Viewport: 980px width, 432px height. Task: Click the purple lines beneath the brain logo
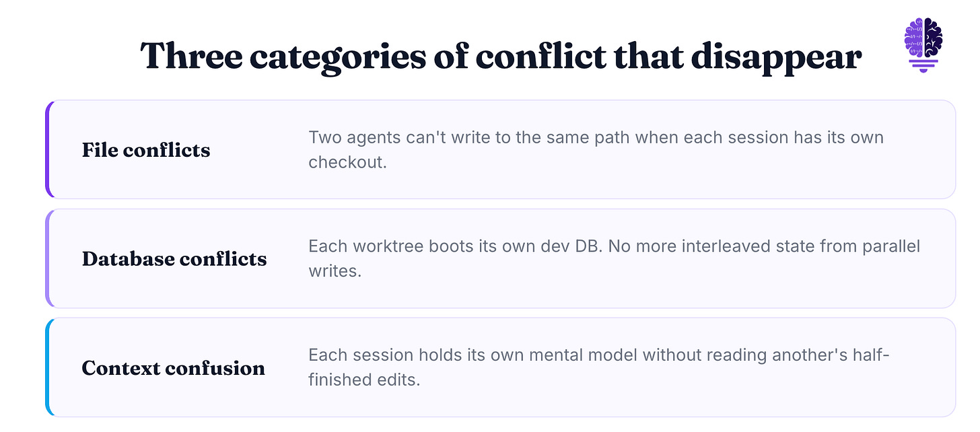tap(923, 65)
